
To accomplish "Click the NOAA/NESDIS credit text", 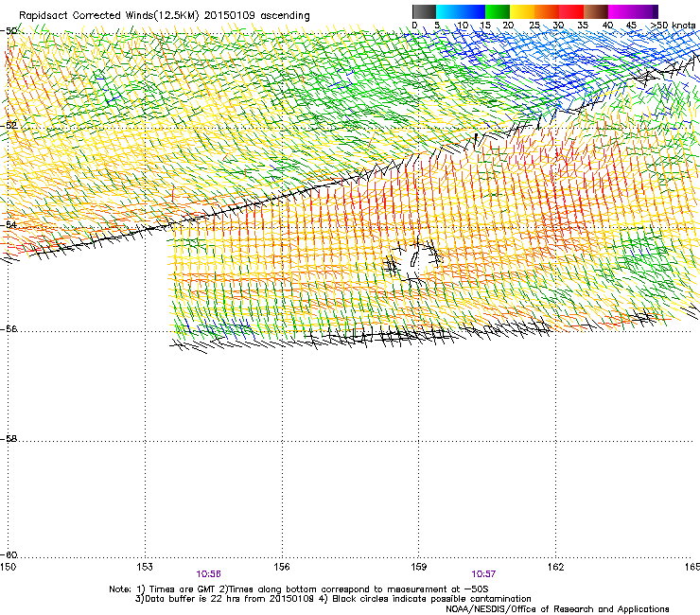I will pyautogui.click(x=557, y=609).
